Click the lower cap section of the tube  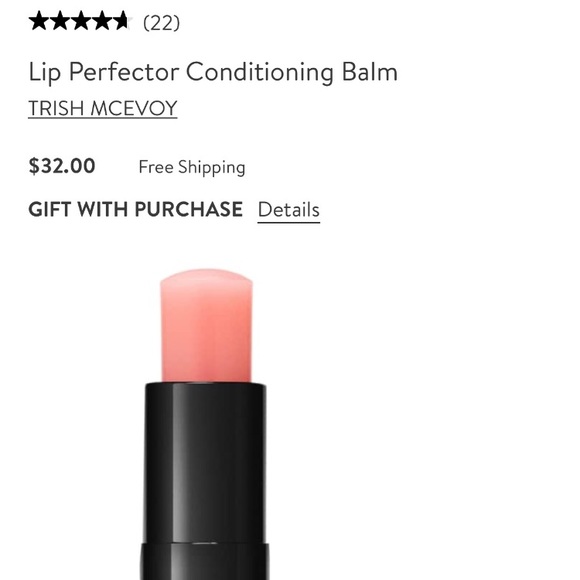coord(205,562)
